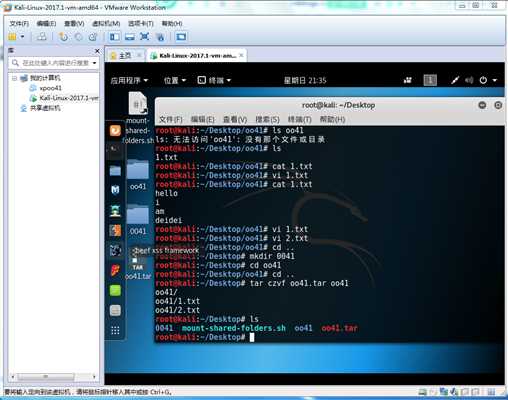The height and width of the screenshot is (400, 508).
Task: Select the oo41 folder on the desktop
Action: [138, 175]
